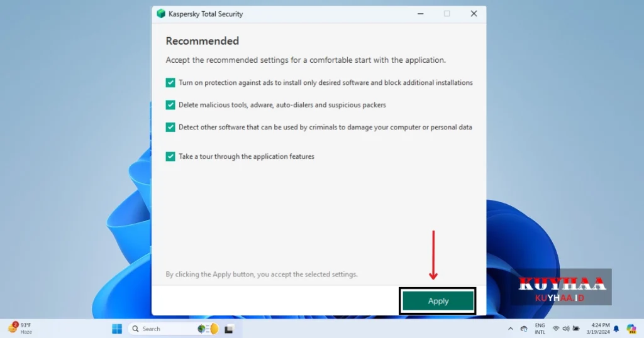This screenshot has width=644, height=338.
Task: Click 'Take a tour through the application features' label
Action: tap(247, 156)
